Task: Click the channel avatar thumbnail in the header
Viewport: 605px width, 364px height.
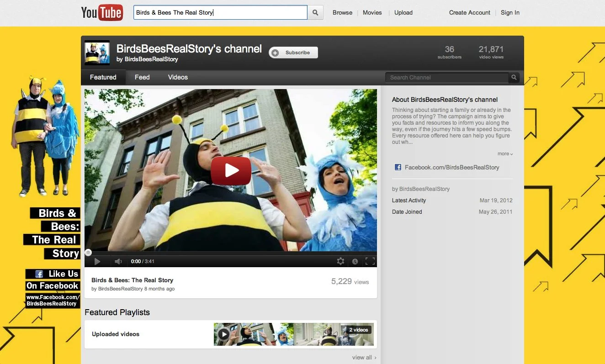Action: click(97, 53)
